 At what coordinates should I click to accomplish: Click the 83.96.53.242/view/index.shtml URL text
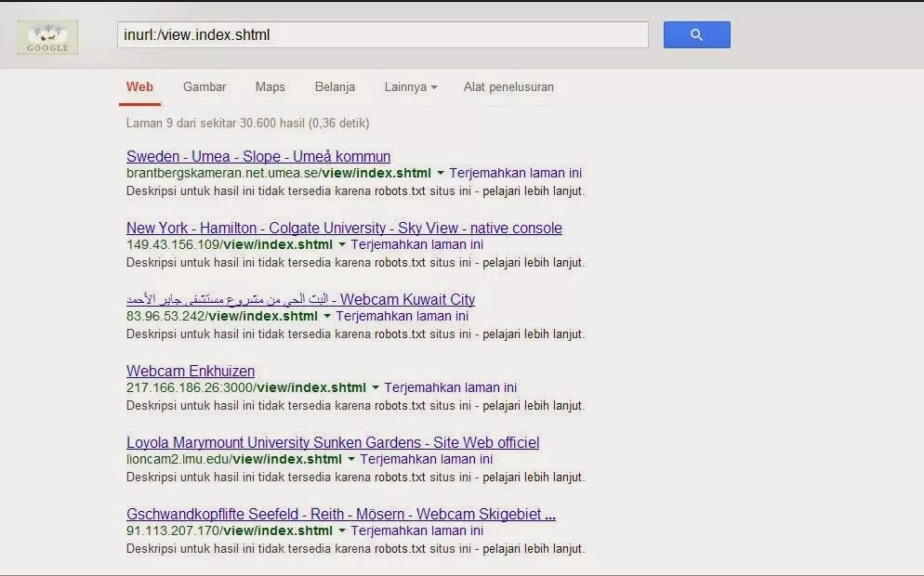pos(222,316)
